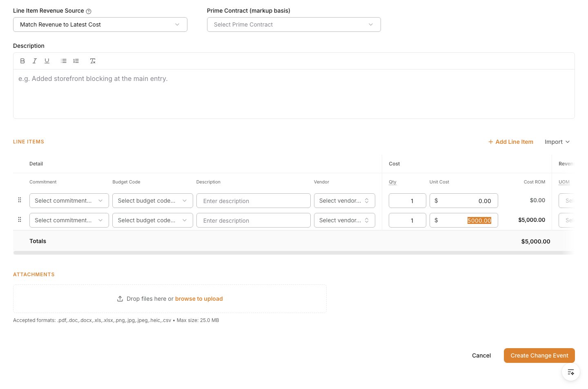Open first row Select commitment dropdown
The height and width of the screenshot is (389, 588).
coord(69,201)
